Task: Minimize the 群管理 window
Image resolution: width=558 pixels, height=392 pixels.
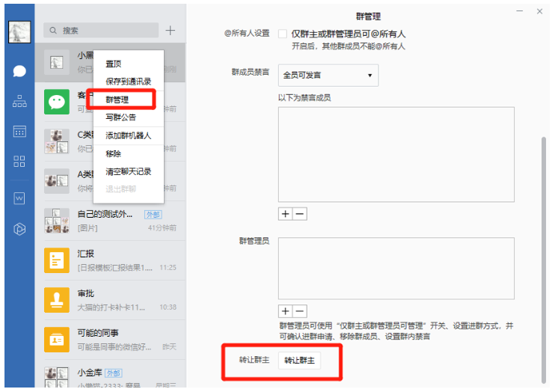Action: 520,11
